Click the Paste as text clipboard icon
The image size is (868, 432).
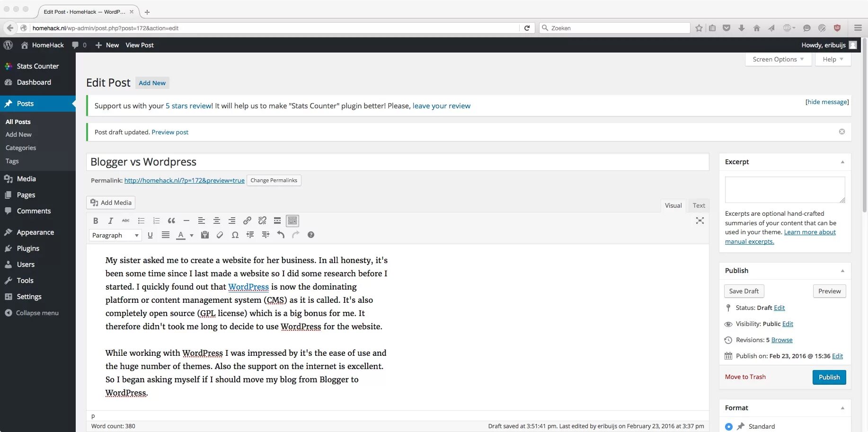point(205,235)
